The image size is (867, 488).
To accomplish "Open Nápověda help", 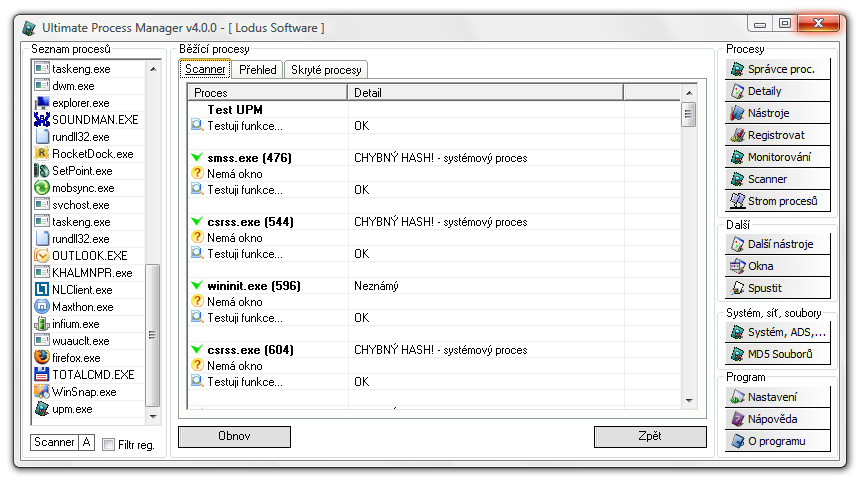I will pyautogui.click(x=777, y=419).
